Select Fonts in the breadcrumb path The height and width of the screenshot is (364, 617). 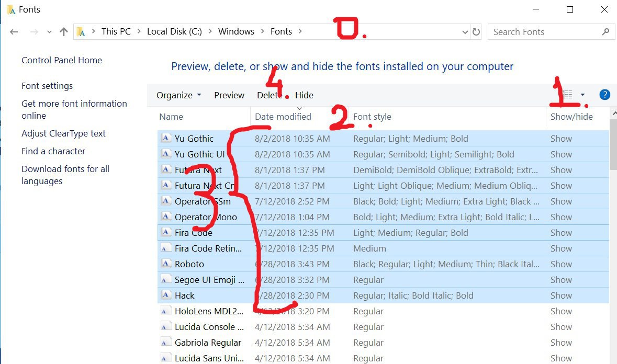click(x=281, y=31)
